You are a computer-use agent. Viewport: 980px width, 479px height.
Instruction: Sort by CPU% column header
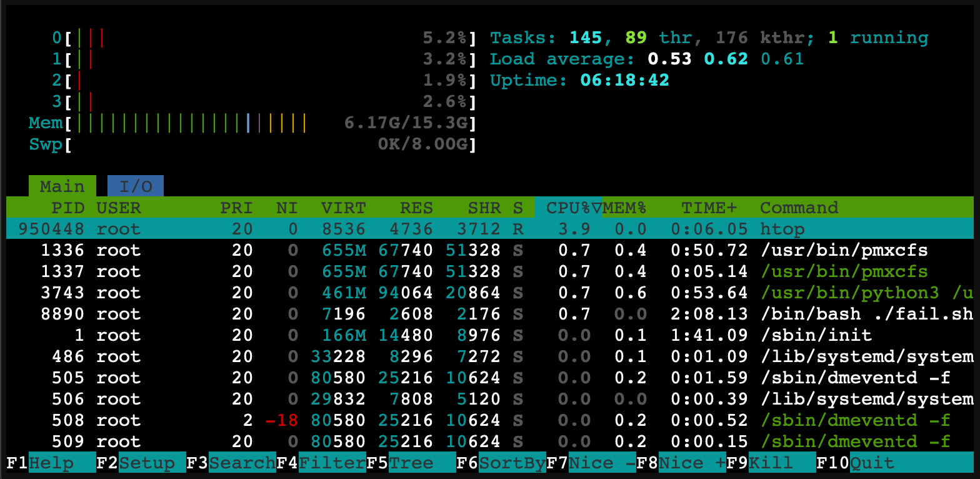pyautogui.click(x=567, y=208)
